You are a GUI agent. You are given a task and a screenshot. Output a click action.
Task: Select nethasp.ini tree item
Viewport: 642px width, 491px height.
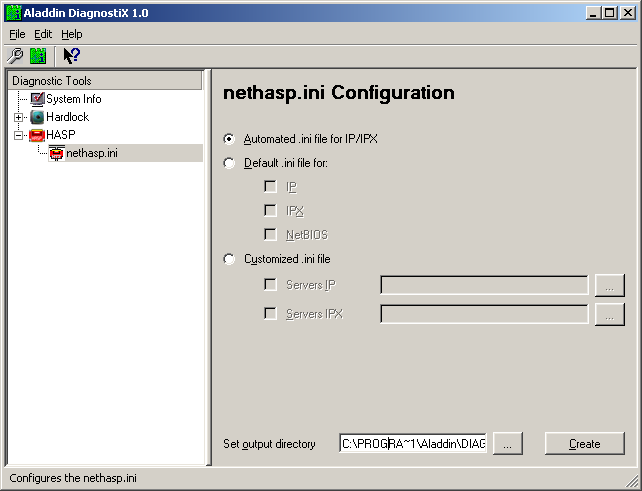click(x=92, y=153)
